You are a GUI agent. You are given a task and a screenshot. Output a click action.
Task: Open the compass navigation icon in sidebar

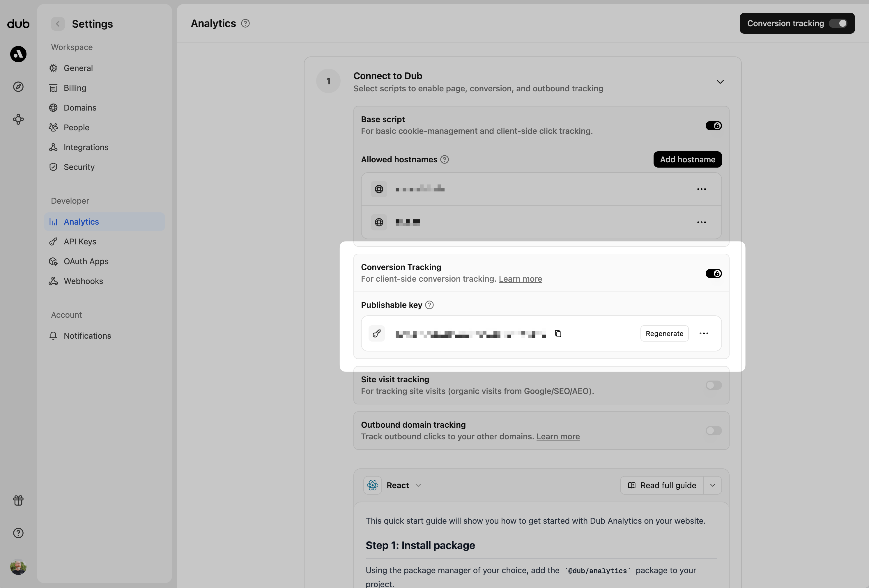18,86
